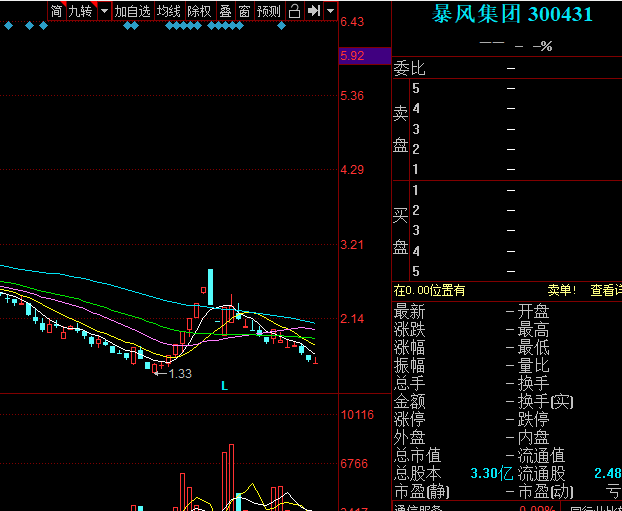Screen dimensions: 622x511
Task: Select the buy order level 4 row
Action: point(516,251)
